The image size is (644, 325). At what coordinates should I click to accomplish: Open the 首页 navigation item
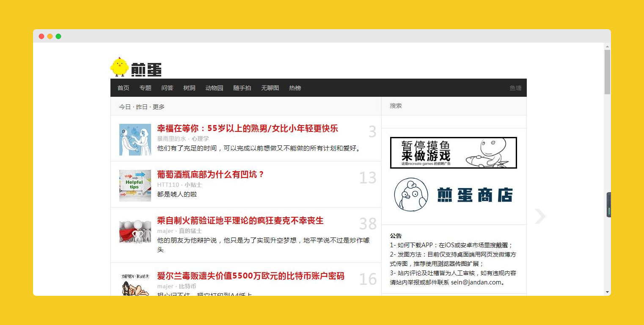[123, 88]
